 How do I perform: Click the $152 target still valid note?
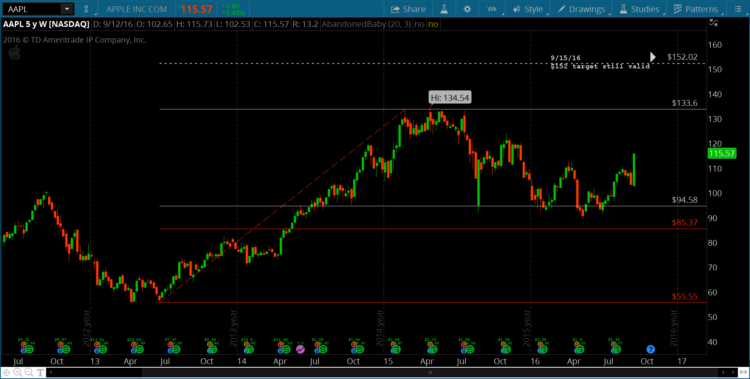click(600, 66)
